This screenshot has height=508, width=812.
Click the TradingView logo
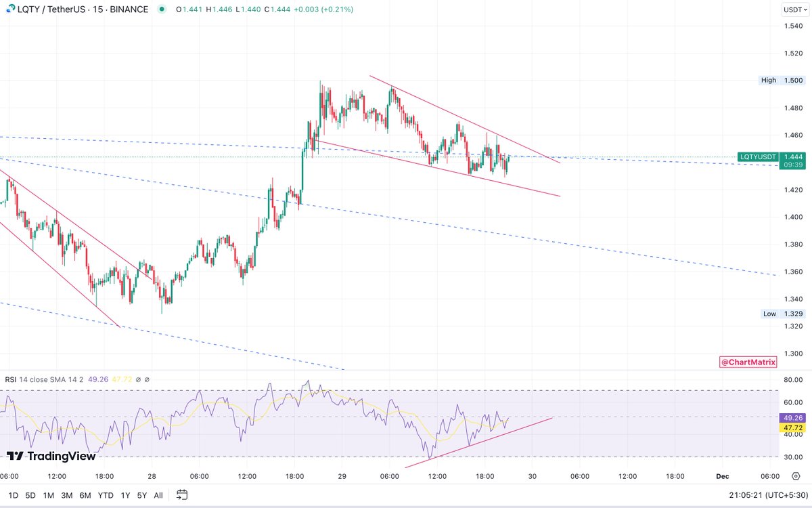point(51,456)
